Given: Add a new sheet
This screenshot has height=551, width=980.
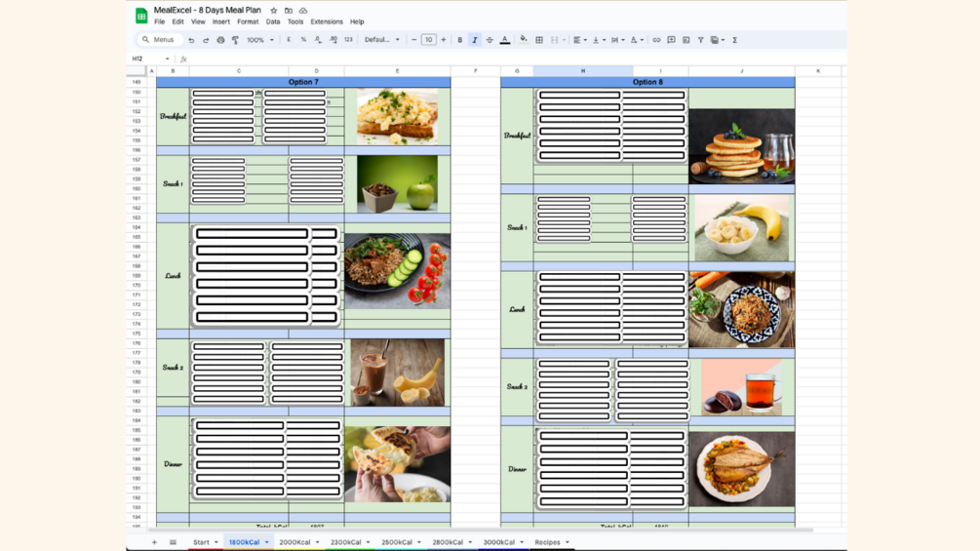Looking at the screenshot, I should 154,542.
